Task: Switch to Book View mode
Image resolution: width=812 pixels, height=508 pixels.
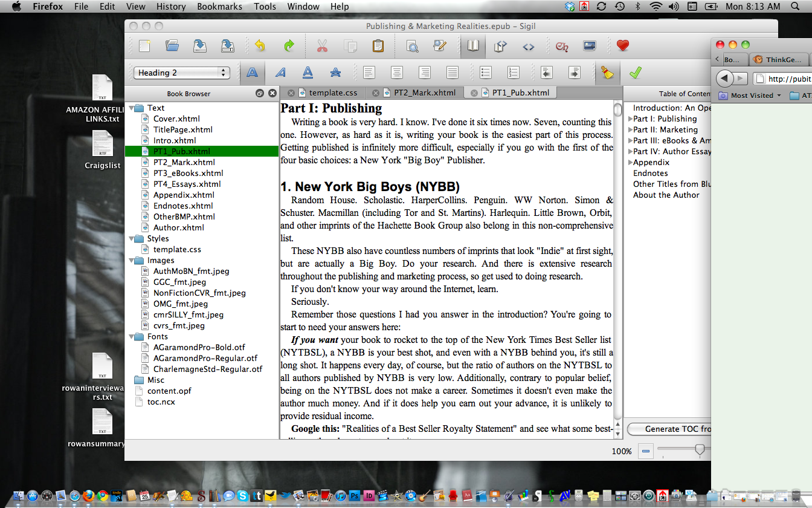Action: tap(473, 46)
